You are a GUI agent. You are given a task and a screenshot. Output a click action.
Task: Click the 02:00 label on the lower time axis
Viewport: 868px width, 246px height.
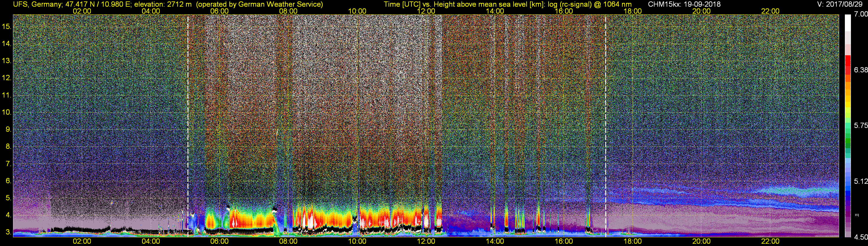82,241
